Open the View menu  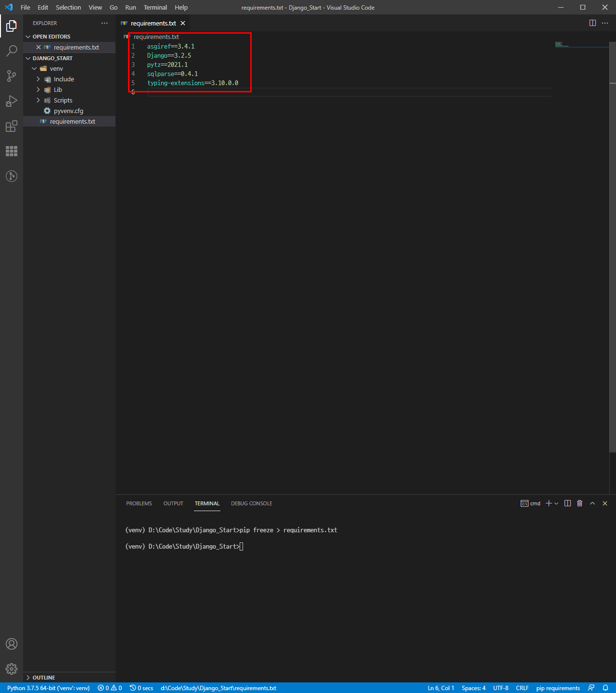click(x=95, y=7)
